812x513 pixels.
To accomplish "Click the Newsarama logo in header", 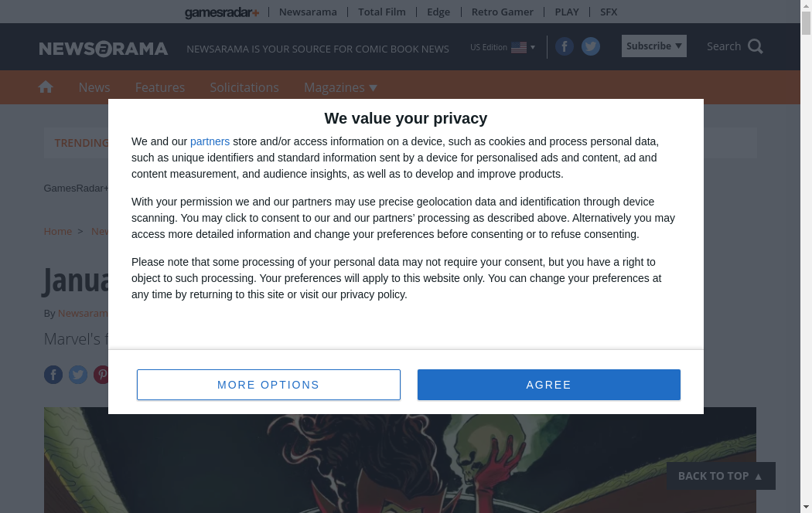I will 104,49.
